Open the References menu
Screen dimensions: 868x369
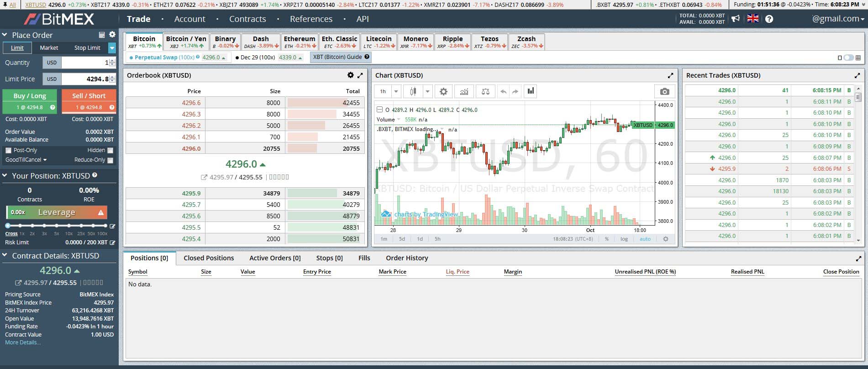311,19
